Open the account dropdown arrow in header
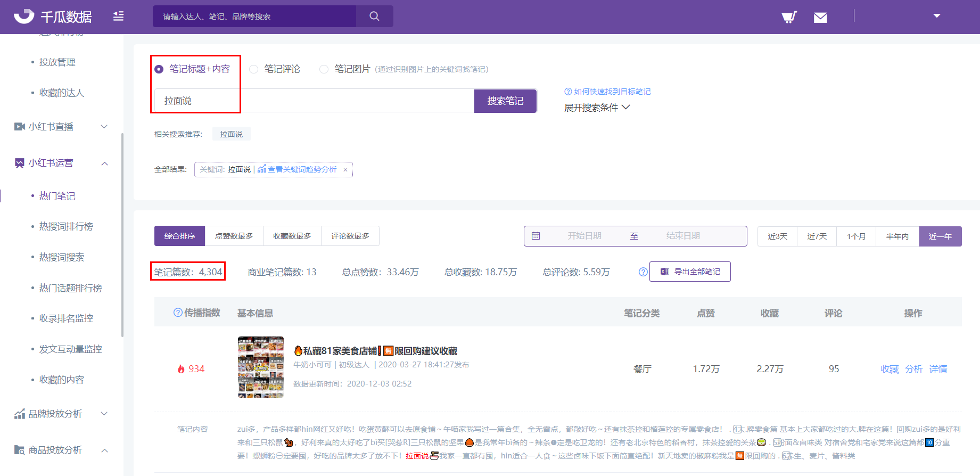This screenshot has width=980, height=476. point(937,16)
